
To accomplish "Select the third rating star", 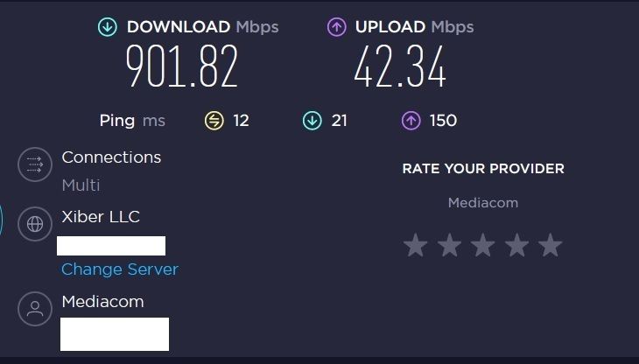I will [x=483, y=245].
